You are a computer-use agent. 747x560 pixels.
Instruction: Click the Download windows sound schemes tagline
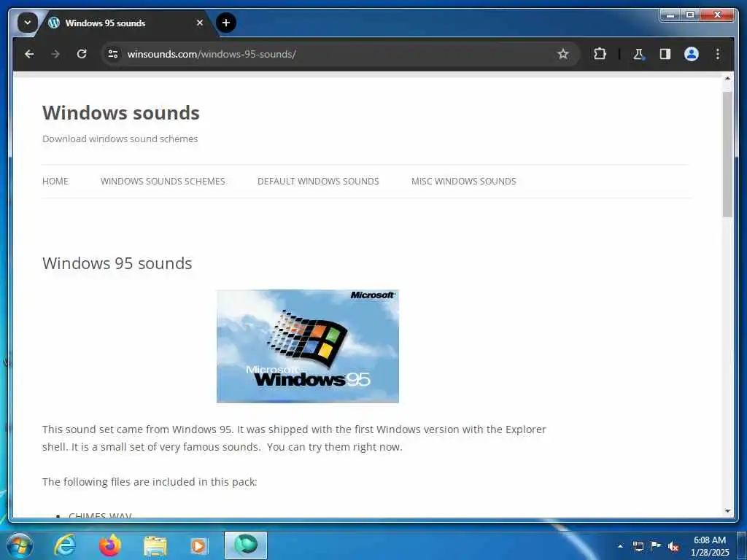tap(120, 139)
